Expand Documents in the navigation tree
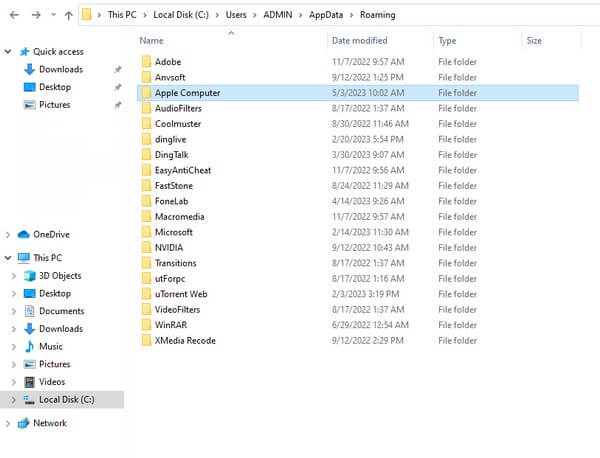This screenshot has height=458, width=600. [14, 311]
